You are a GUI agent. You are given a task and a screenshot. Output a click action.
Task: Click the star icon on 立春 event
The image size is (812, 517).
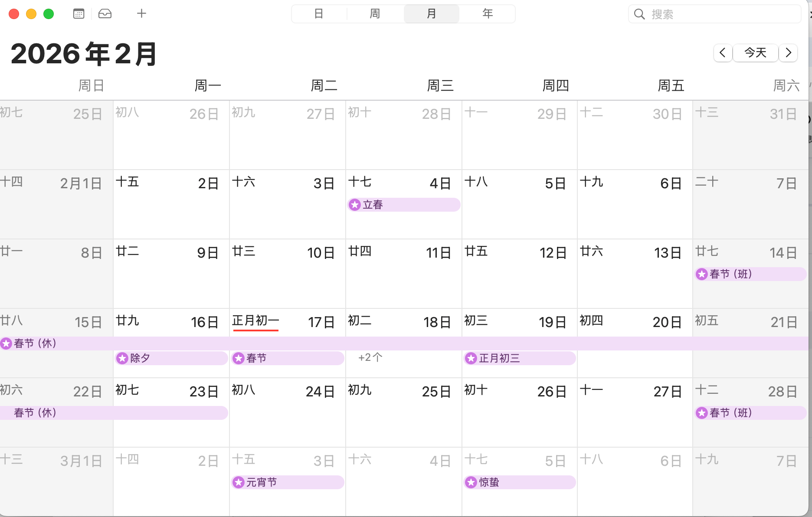tap(355, 205)
